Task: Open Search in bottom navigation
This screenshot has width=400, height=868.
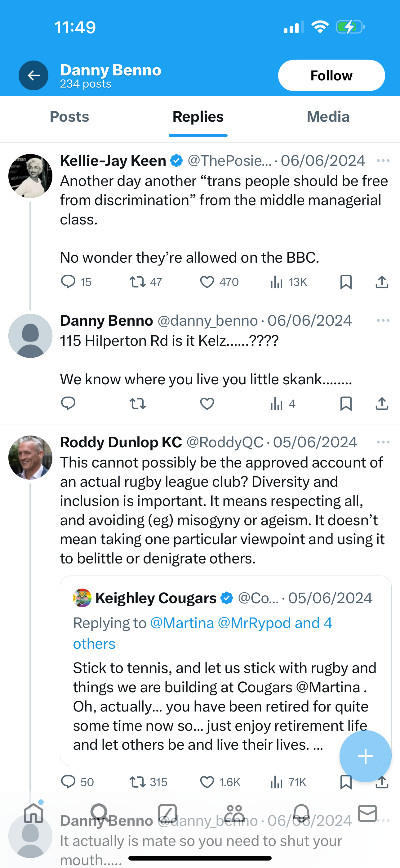Action: [100, 813]
